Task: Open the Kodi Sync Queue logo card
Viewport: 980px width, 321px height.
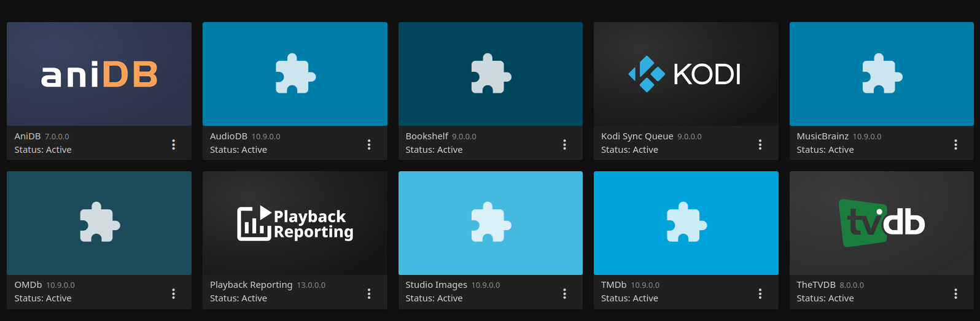Action: click(686, 74)
